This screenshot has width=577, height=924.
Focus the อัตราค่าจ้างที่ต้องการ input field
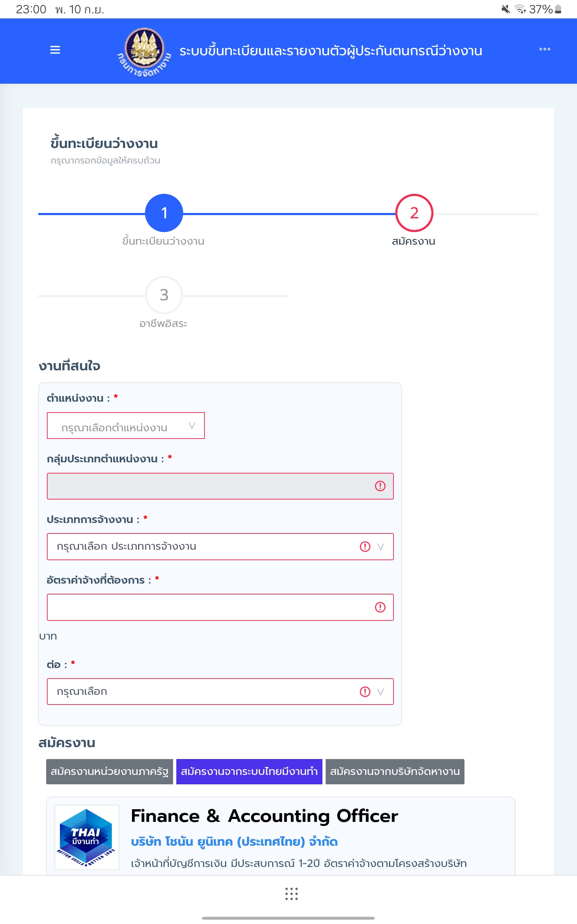click(220, 607)
